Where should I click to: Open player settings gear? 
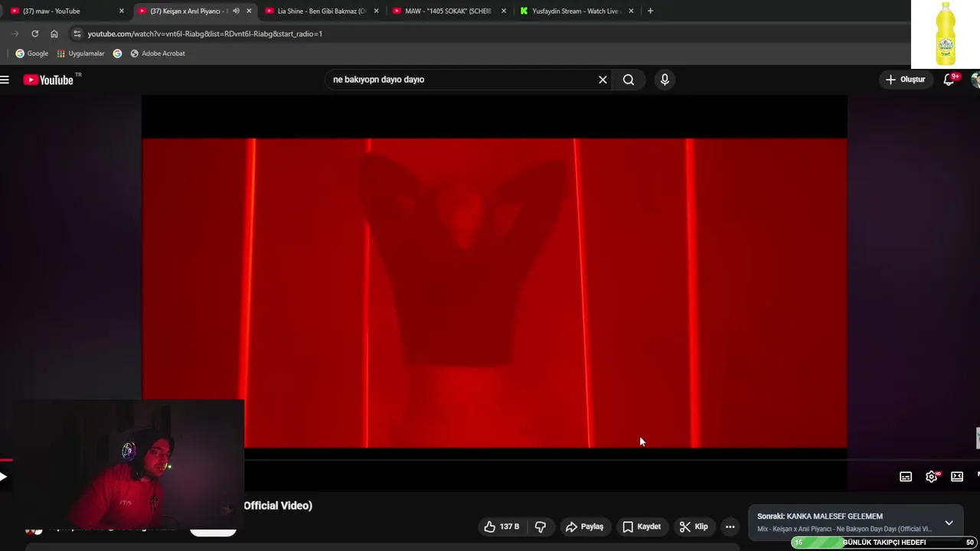coord(932,477)
